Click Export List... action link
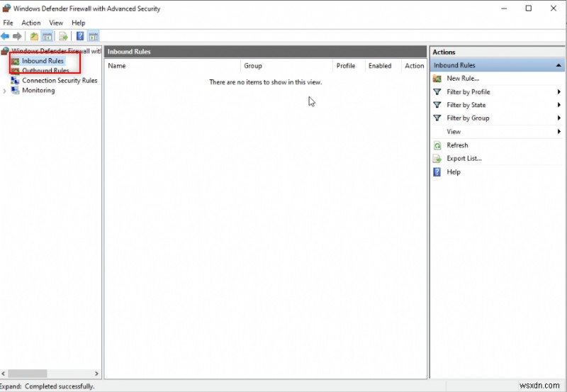 pyautogui.click(x=464, y=159)
